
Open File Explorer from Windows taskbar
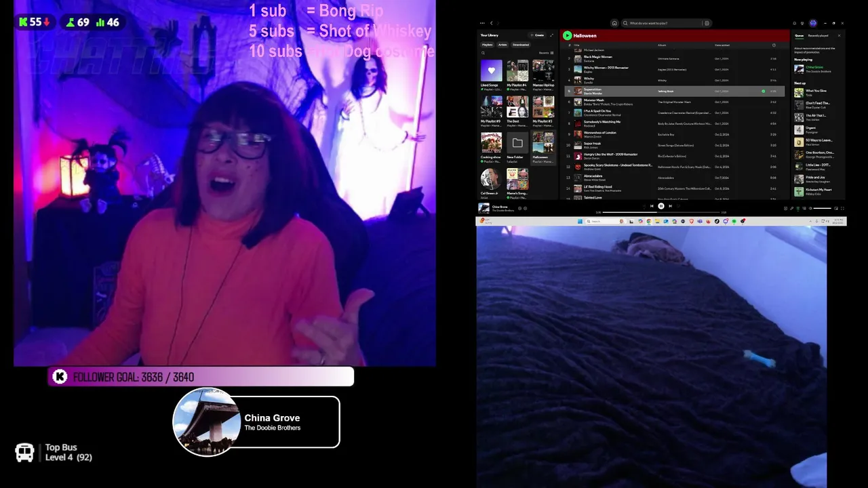click(657, 221)
